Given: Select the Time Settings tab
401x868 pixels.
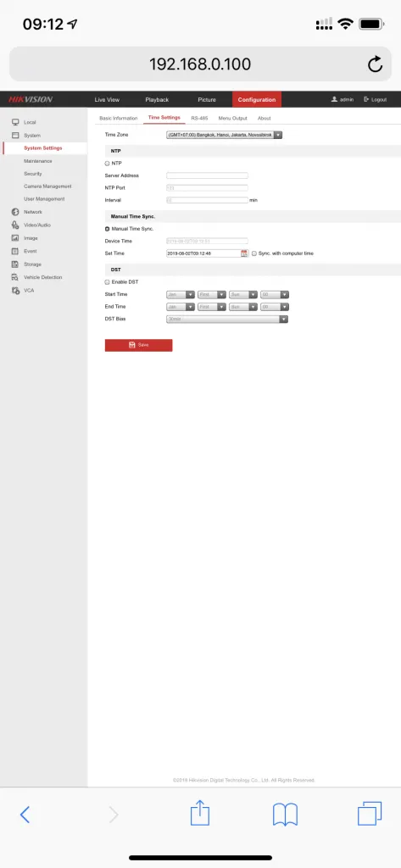Looking at the screenshot, I should (164, 117).
